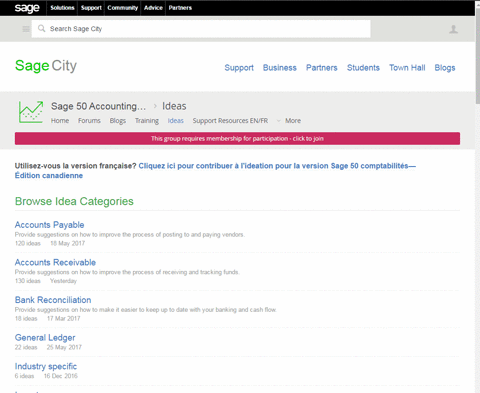Screen dimensions: 480x393
Task: Open Town Hall section
Action: (x=407, y=68)
